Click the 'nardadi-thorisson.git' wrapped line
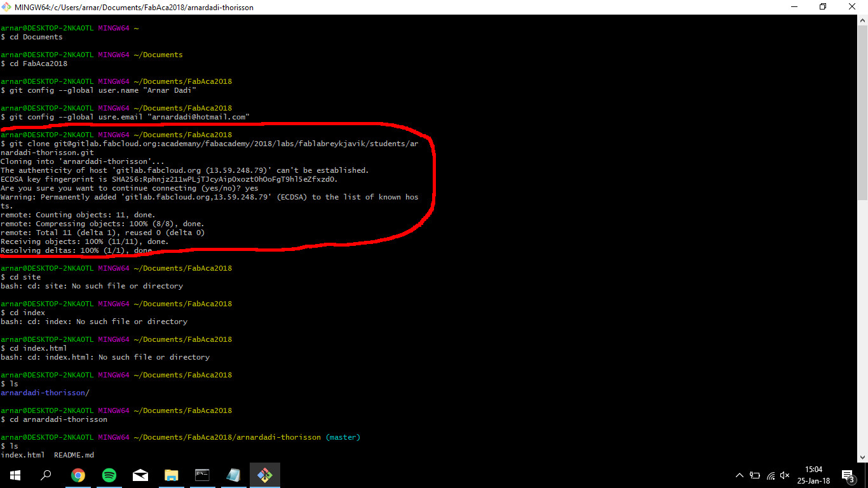The image size is (868, 488). pyautogui.click(x=47, y=152)
